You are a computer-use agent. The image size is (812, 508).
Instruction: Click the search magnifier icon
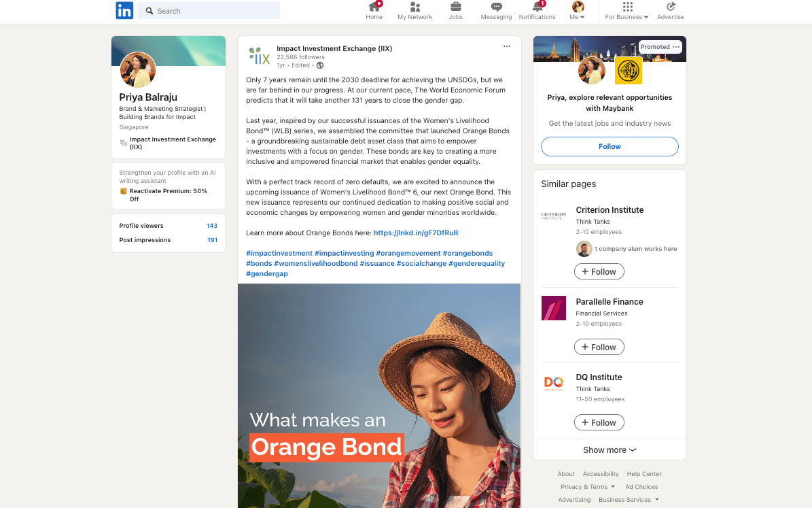coord(149,11)
